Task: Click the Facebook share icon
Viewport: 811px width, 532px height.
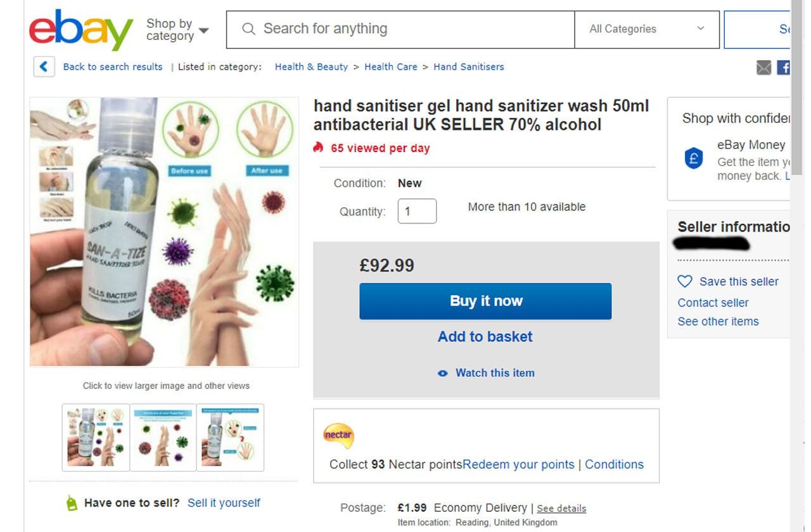Action: [783, 67]
